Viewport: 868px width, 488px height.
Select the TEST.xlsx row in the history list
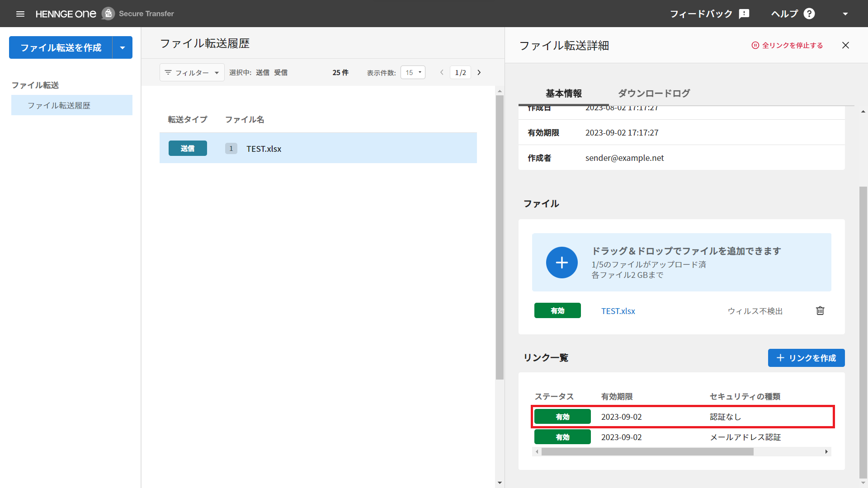tap(318, 148)
